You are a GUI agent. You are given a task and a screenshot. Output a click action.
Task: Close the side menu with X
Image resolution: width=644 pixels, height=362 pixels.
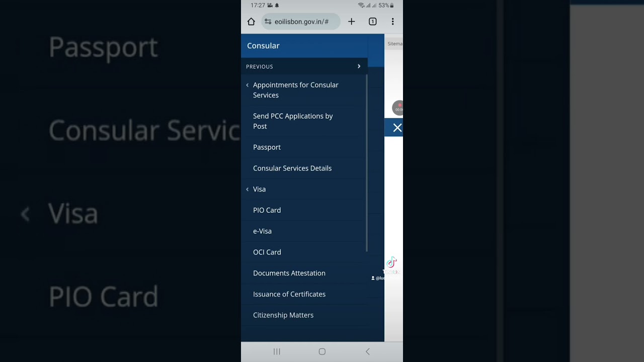[x=397, y=128]
